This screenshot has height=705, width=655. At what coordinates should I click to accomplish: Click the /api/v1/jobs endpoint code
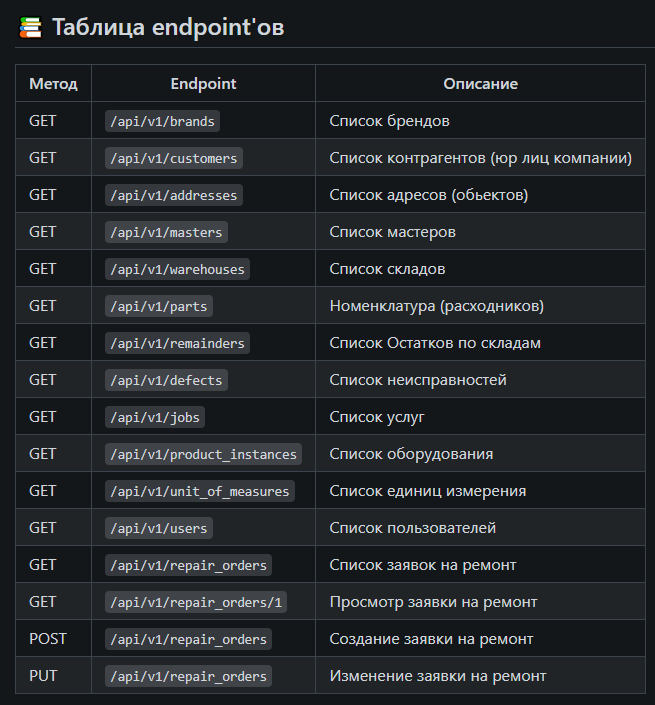pos(155,417)
